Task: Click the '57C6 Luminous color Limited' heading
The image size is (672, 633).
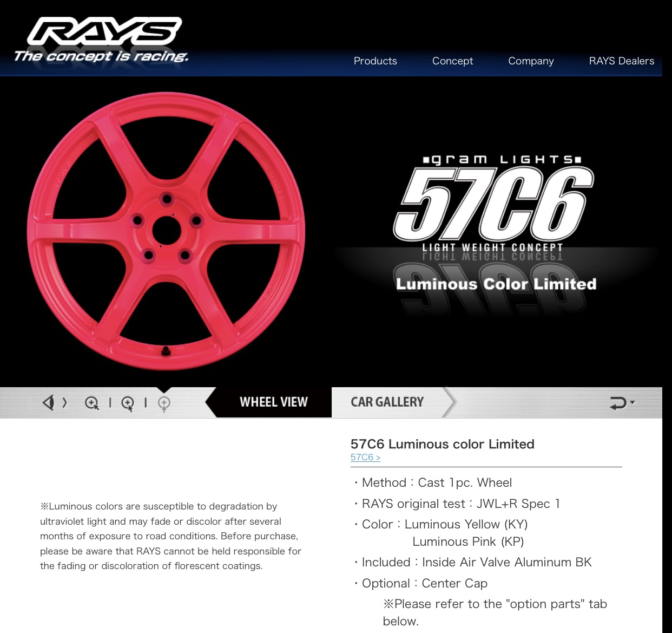Action: pyautogui.click(x=443, y=444)
